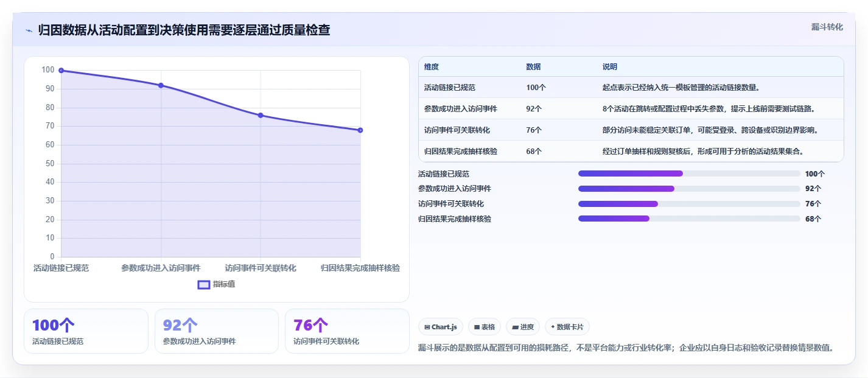Click the 活动链接已规范 progress bar

coord(689,173)
